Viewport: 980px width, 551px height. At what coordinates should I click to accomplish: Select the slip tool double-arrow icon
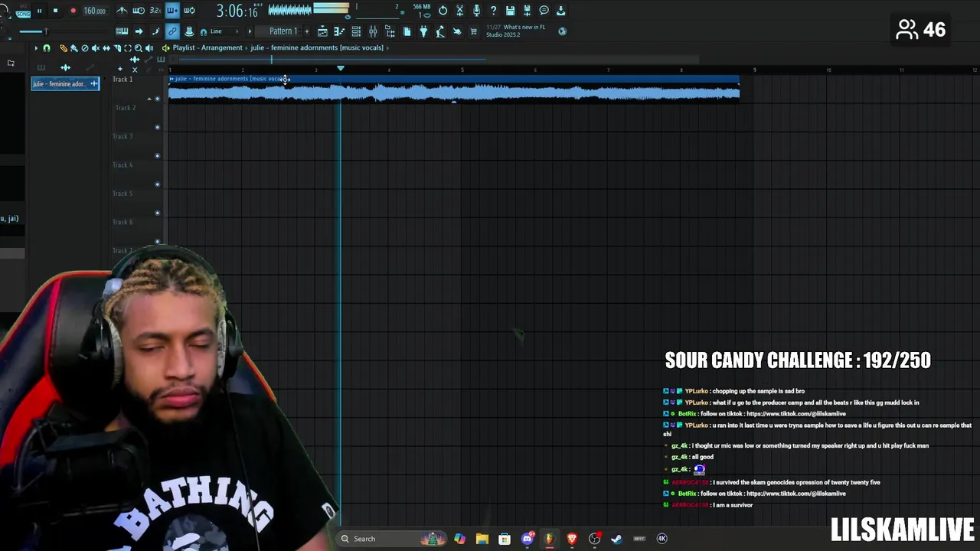click(x=106, y=47)
